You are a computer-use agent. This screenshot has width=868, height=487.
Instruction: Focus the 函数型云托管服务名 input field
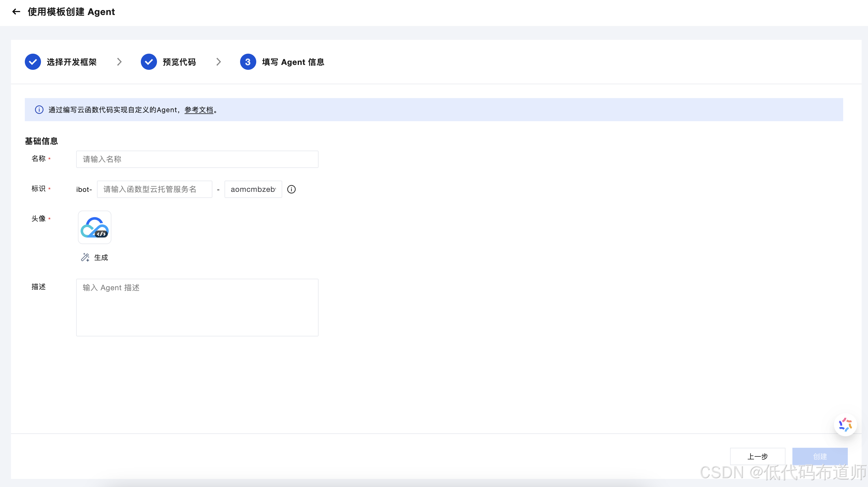pyautogui.click(x=154, y=189)
